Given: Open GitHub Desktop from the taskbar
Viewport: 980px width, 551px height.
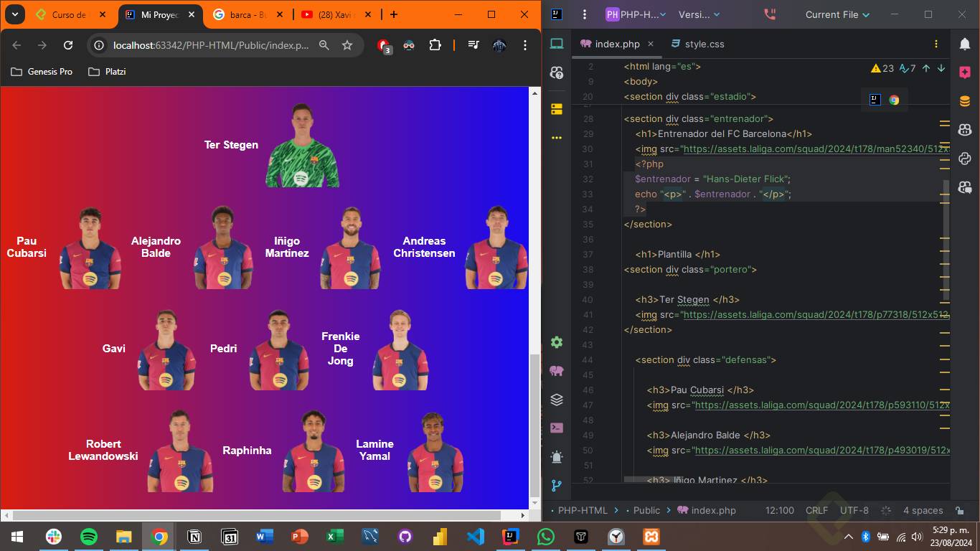Looking at the screenshot, I should (x=405, y=537).
